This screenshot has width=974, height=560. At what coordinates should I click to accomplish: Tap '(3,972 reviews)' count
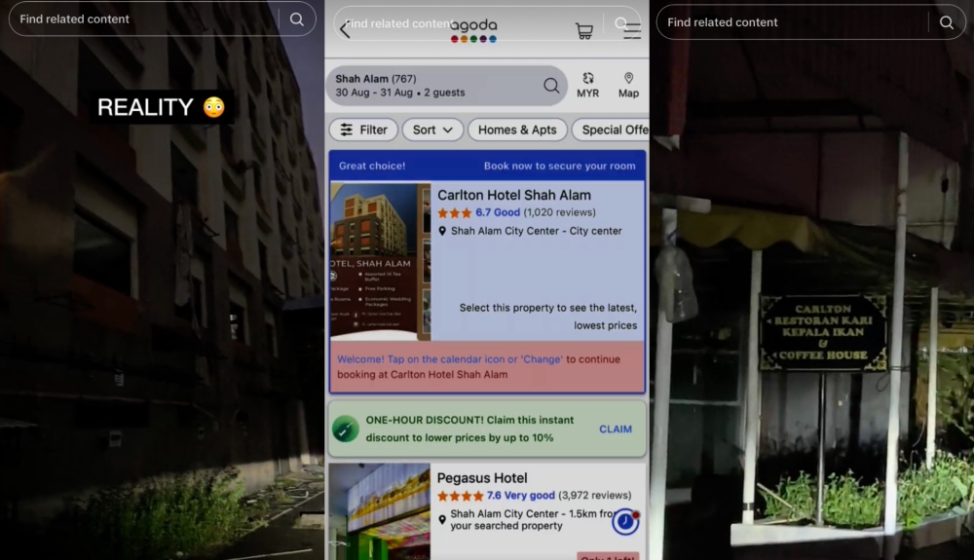(x=594, y=496)
